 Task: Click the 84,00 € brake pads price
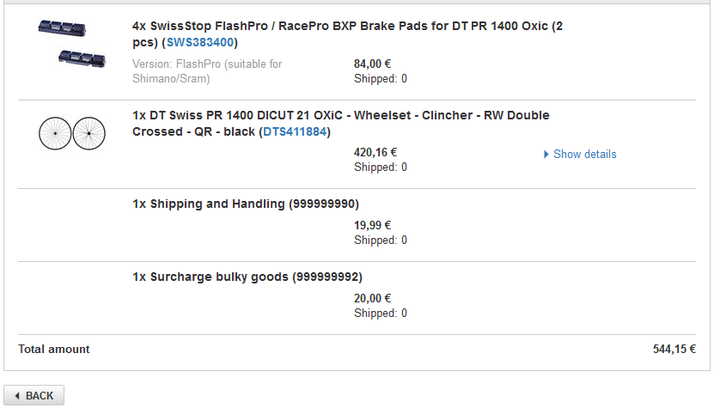372,64
